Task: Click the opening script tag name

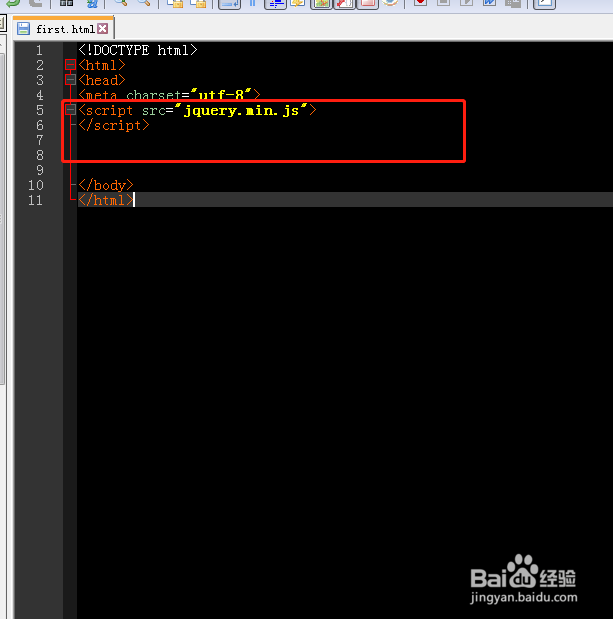Action: (109, 111)
